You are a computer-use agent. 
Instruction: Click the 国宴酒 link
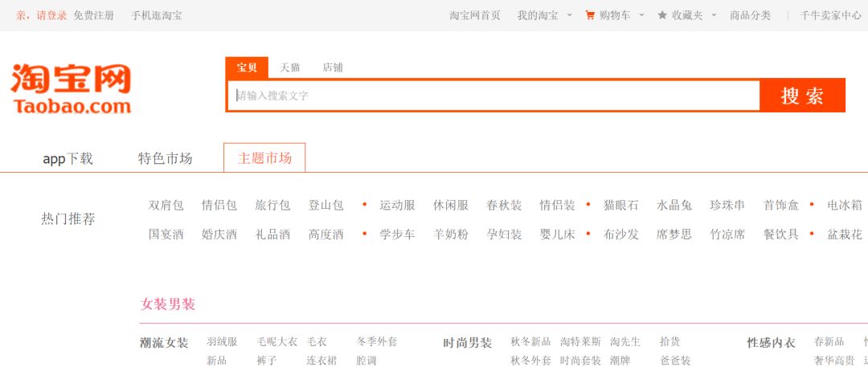(166, 234)
